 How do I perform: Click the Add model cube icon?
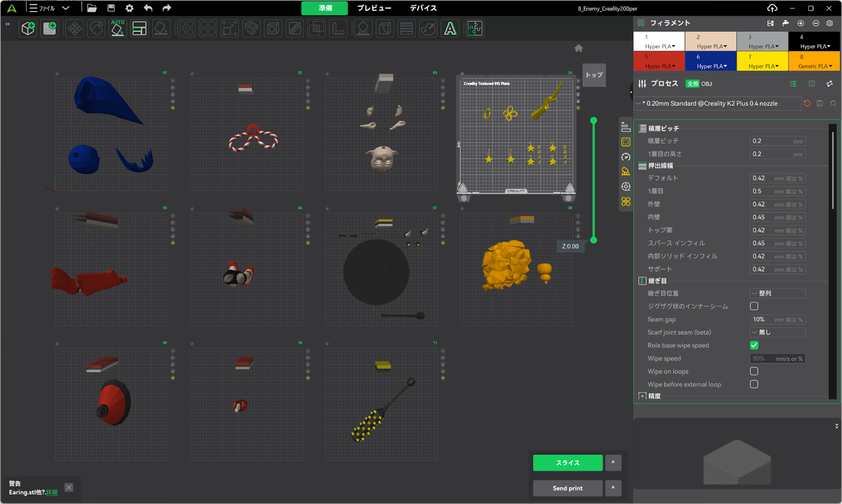point(28,28)
